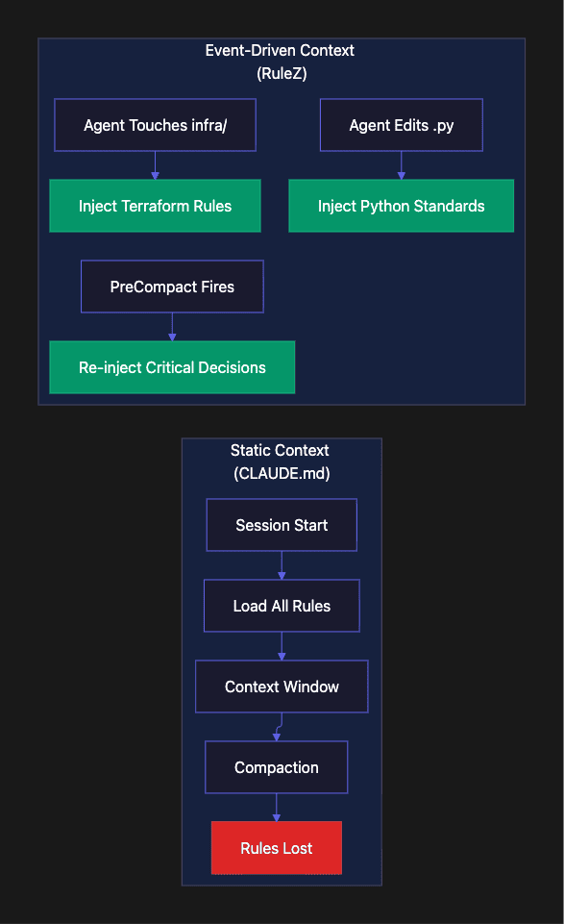
Task: Click the Session Start node
Action: click(x=282, y=525)
